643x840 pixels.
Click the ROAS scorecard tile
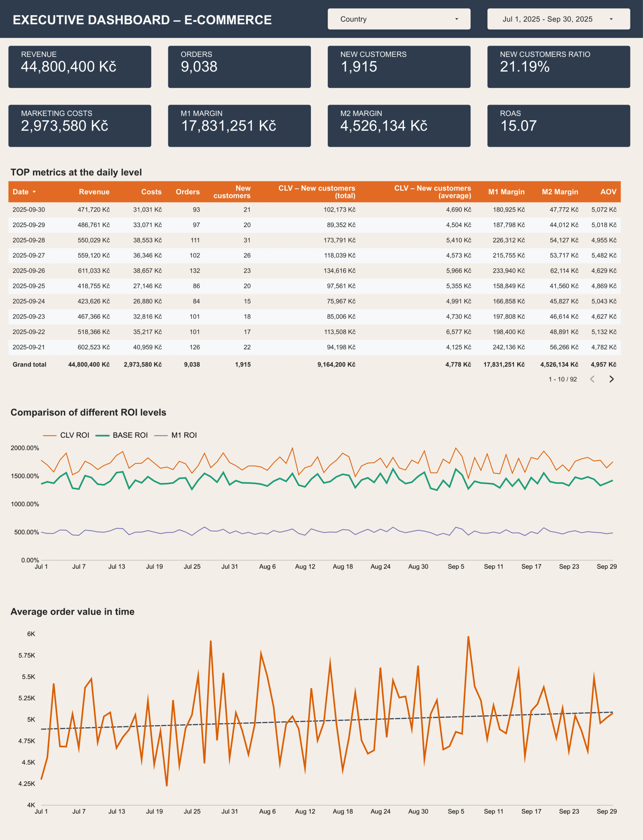pos(558,126)
